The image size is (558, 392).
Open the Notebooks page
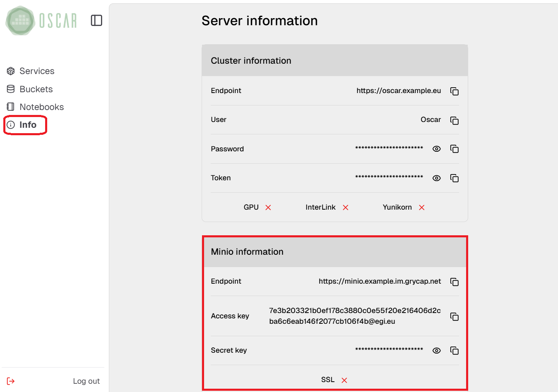click(41, 107)
